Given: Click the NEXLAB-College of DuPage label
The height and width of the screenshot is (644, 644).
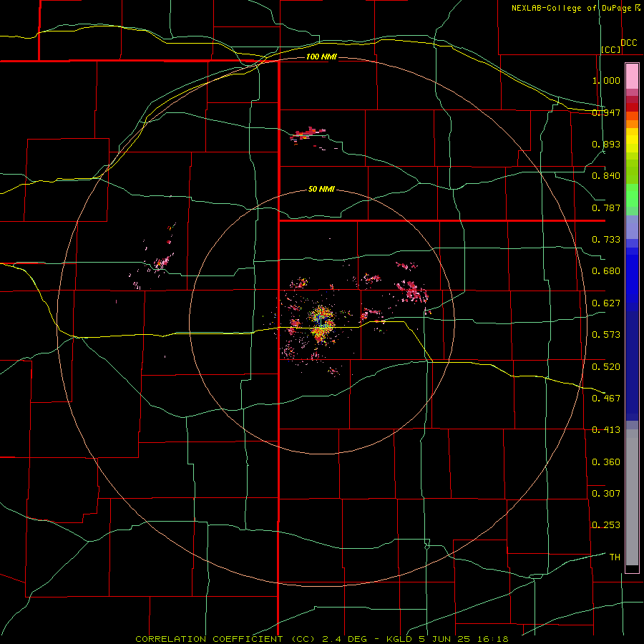Looking at the screenshot, I should 571,8.
